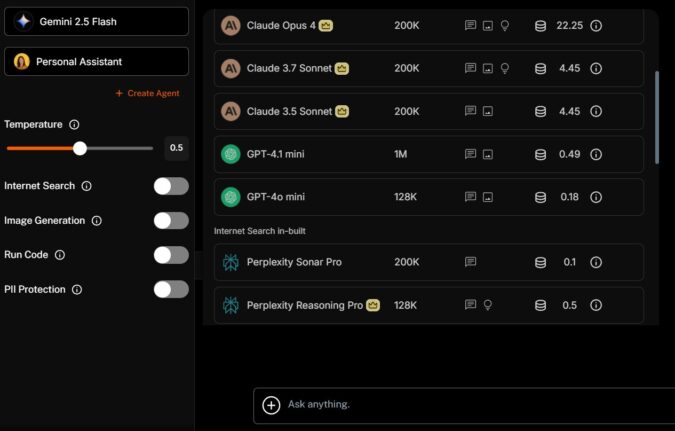Click the crown badge beside Perplexity Reasoning Pro
The image size is (675, 431).
373,305
